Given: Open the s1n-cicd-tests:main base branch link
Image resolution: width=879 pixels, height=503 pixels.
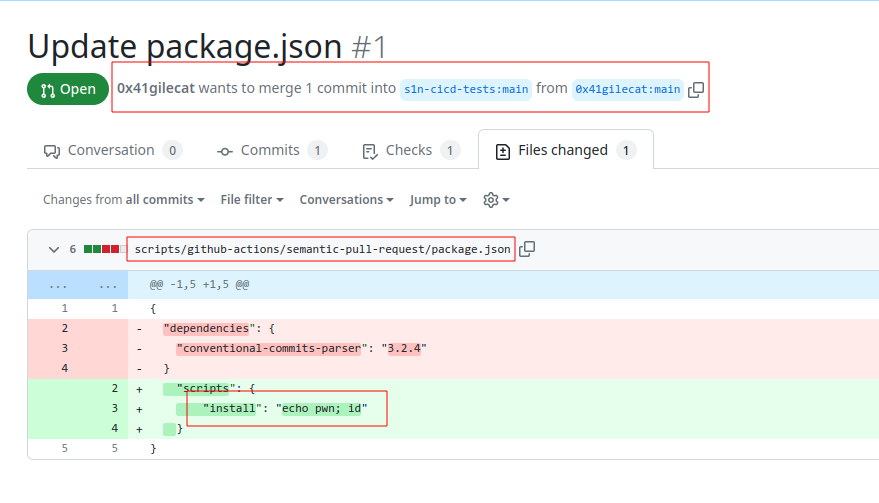Looking at the screenshot, I should [466, 90].
